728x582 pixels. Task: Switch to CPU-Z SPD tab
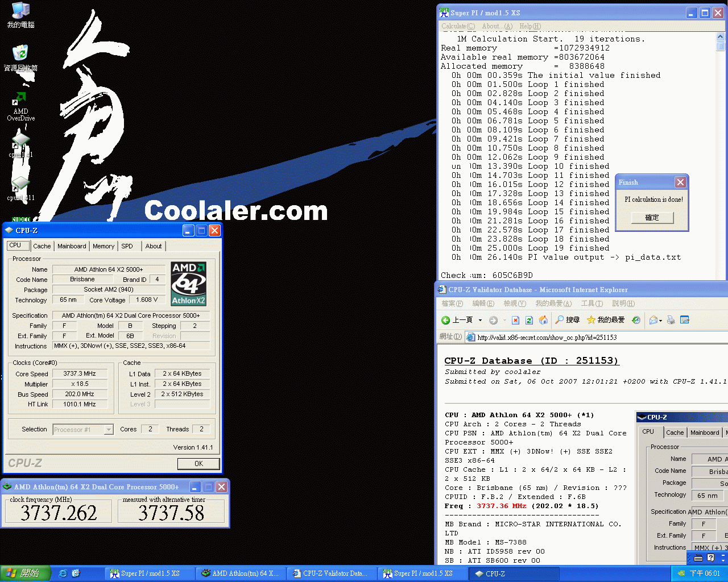(x=127, y=246)
